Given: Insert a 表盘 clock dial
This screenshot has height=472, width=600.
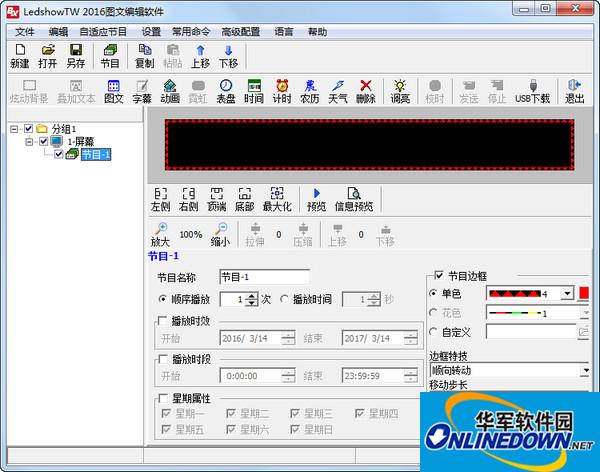Looking at the screenshot, I should pos(226,91).
